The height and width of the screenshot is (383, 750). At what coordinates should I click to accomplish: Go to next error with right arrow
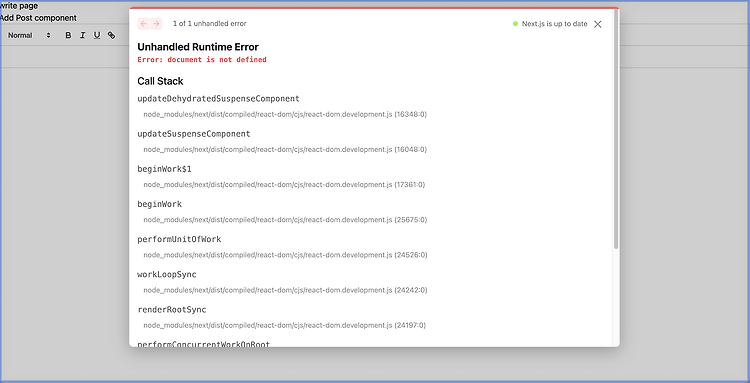(x=156, y=24)
